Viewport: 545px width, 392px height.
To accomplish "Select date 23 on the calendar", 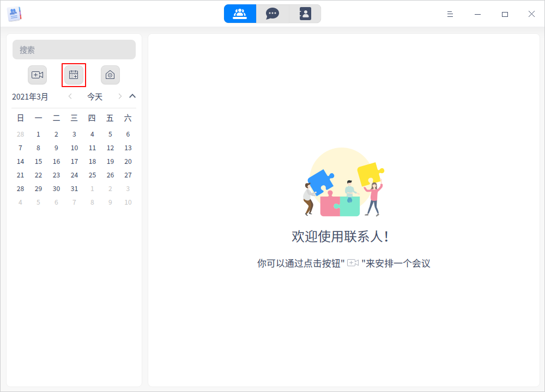I will pyautogui.click(x=56, y=175).
